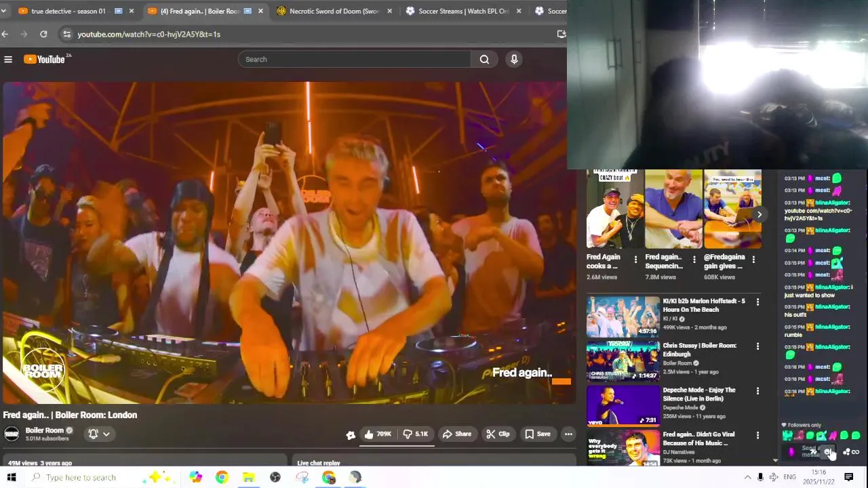This screenshot has width=868, height=488.
Task: Show hidden tray icons chevron
Action: (747, 477)
